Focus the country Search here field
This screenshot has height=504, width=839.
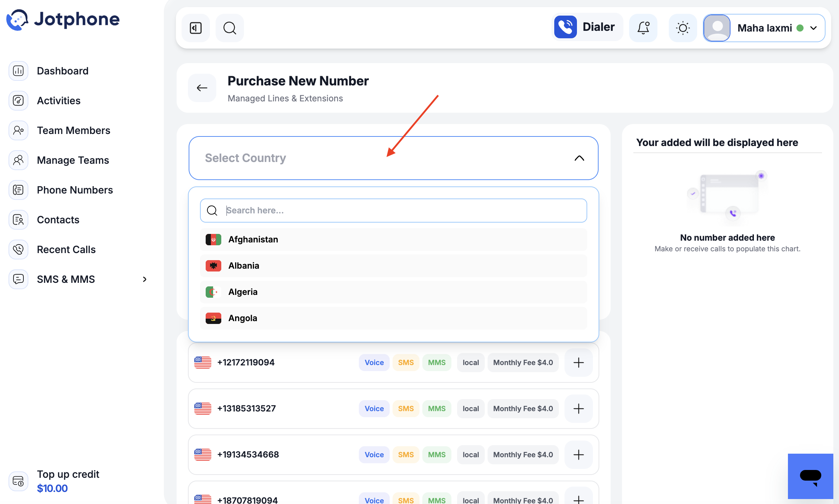coord(393,211)
